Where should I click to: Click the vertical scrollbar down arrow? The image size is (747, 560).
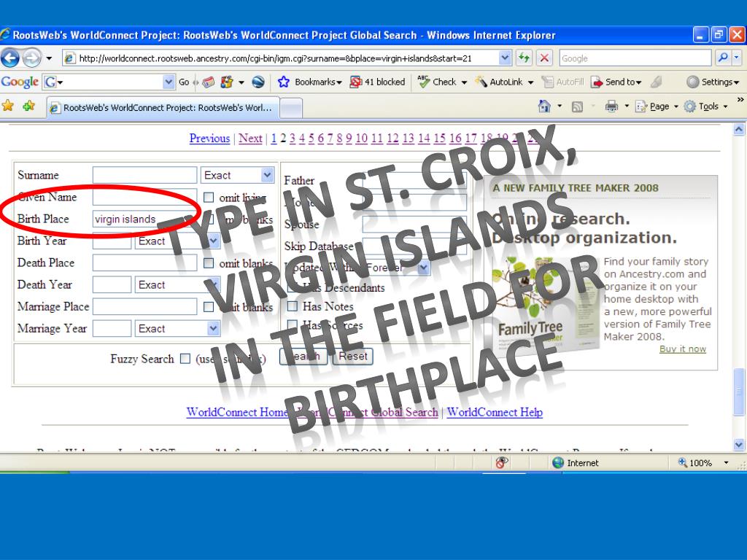[x=739, y=444]
